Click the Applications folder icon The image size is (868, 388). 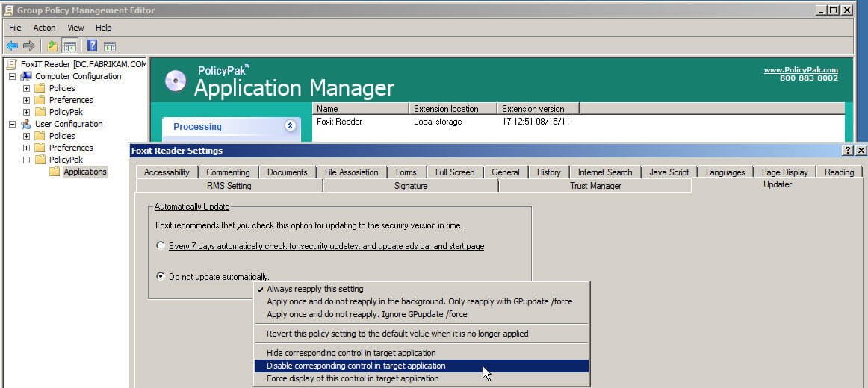[x=55, y=172]
